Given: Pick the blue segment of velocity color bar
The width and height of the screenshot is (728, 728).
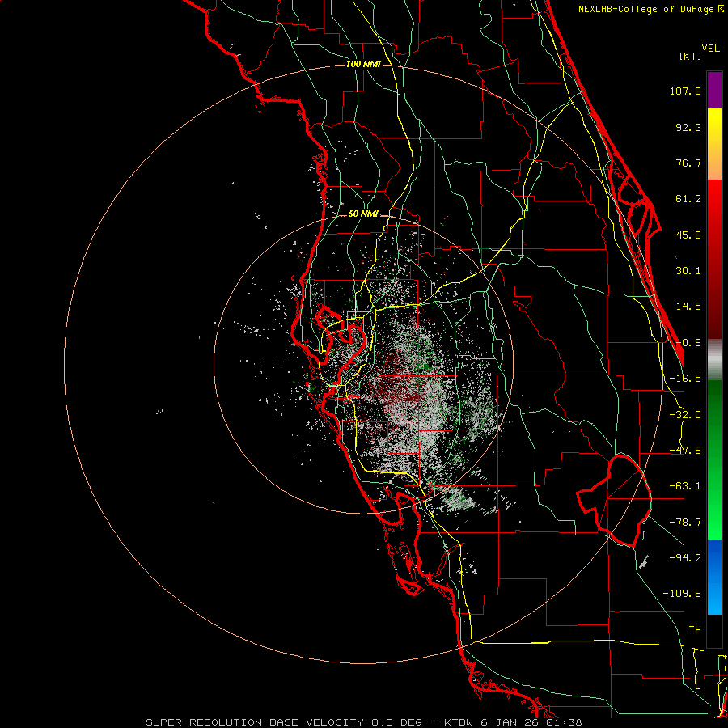Looking at the screenshot, I should point(714,577).
